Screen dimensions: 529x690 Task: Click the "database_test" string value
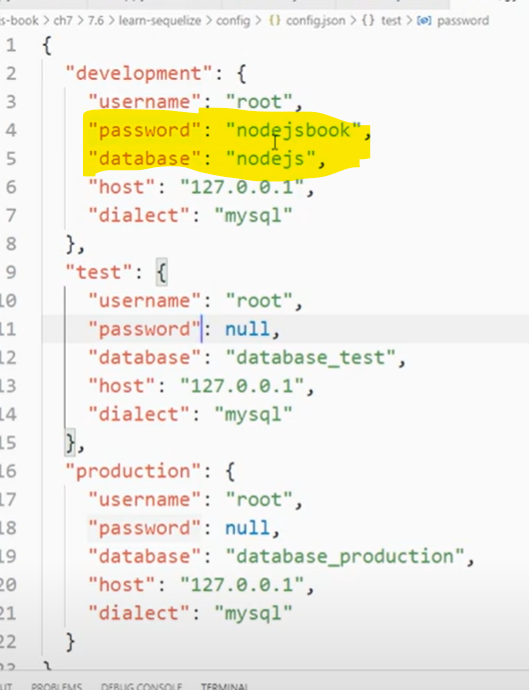311,358
